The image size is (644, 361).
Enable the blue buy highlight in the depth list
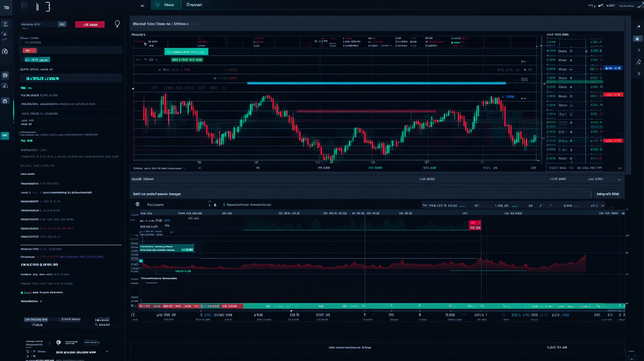pyautogui.click(x=613, y=68)
